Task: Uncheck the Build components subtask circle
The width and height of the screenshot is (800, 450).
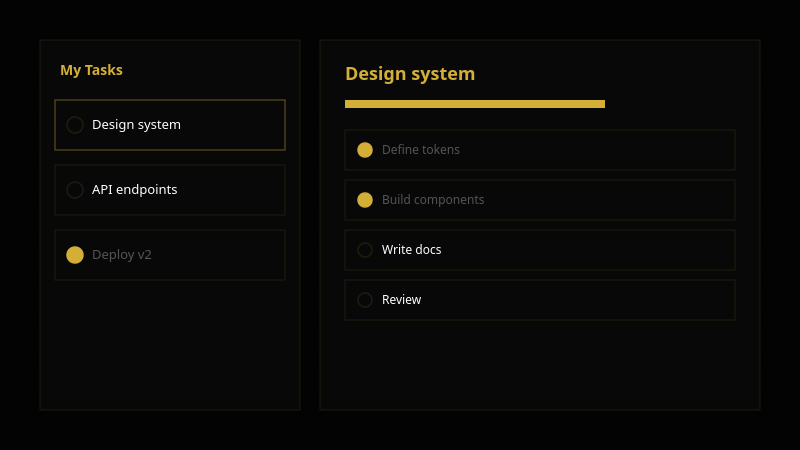Action: pyautogui.click(x=365, y=200)
